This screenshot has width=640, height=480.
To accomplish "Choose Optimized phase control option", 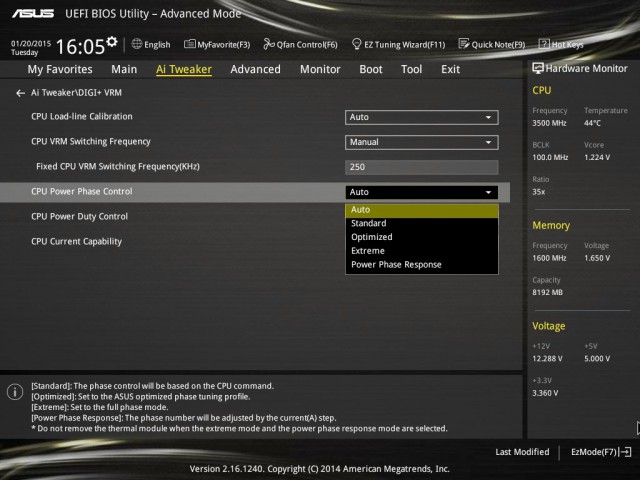I will (422, 237).
